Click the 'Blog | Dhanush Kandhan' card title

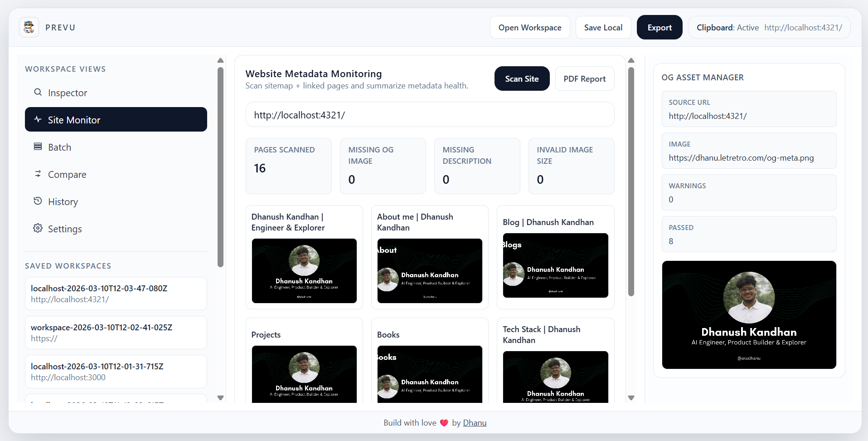click(548, 222)
